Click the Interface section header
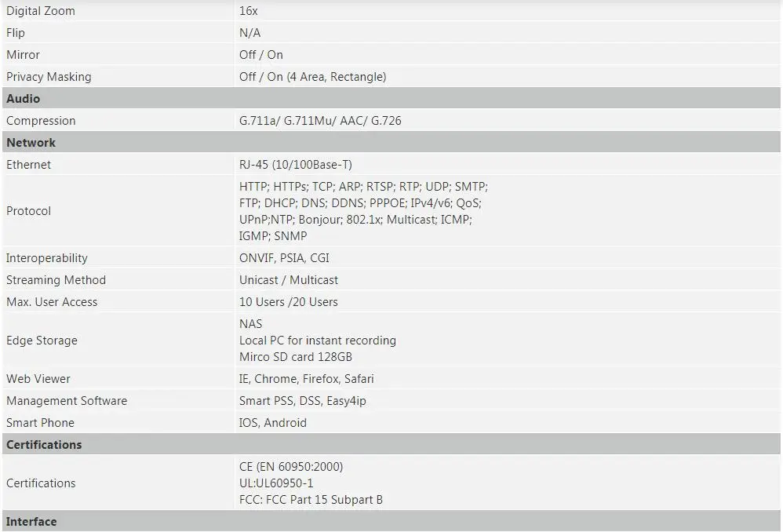Image resolution: width=783 pixels, height=532 pixels. tap(391, 522)
